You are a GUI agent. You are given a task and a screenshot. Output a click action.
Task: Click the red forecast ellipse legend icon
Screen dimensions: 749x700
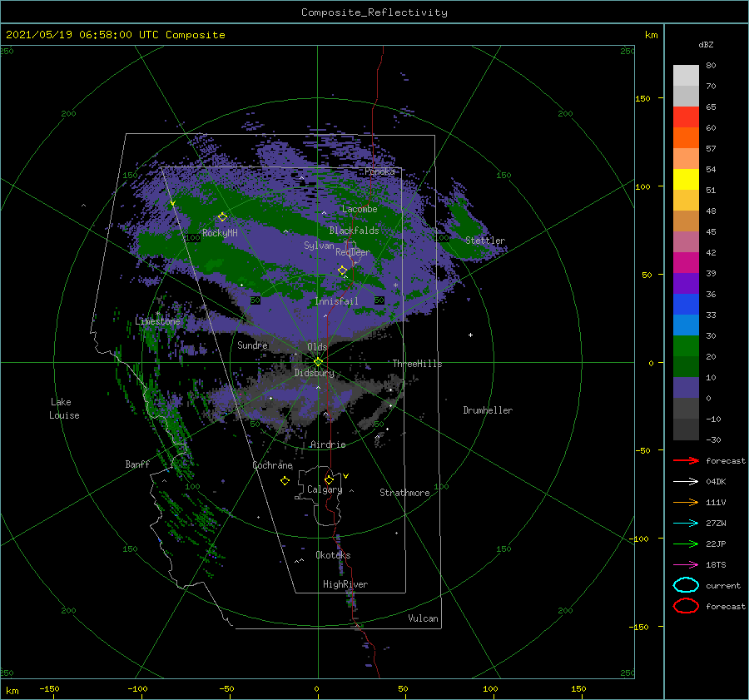[x=686, y=606]
